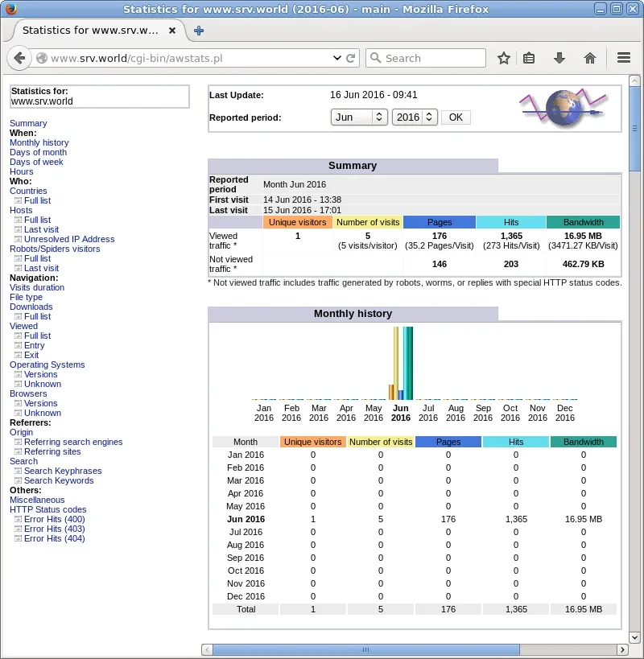Click the horizontal scrollbar thumb

coord(366,650)
